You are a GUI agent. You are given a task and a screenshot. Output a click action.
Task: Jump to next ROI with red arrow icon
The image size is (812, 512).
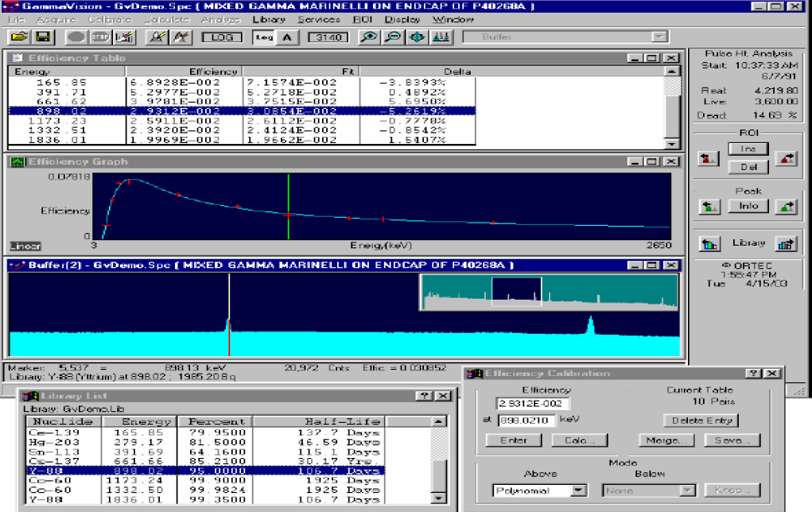[x=786, y=158]
